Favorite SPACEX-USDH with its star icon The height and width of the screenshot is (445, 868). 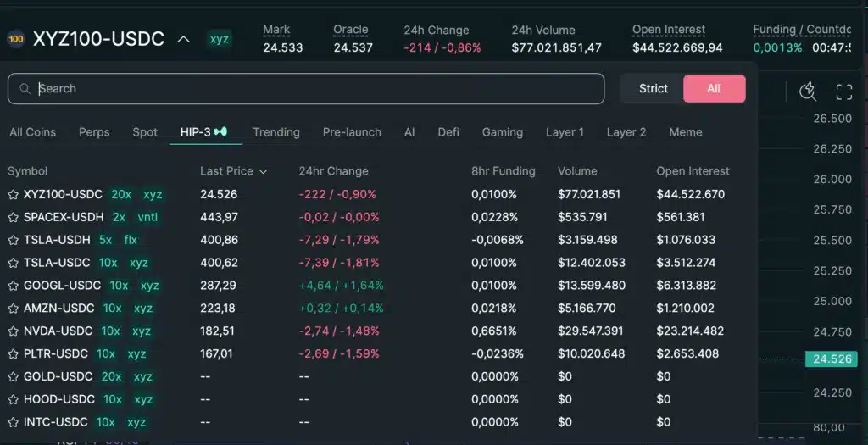point(13,218)
